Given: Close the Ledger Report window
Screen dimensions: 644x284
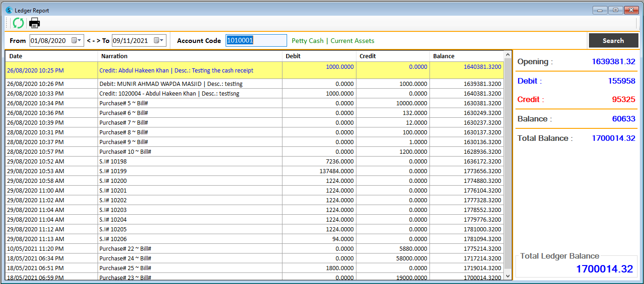Looking at the screenshot, I should click(x=631, y=10).
